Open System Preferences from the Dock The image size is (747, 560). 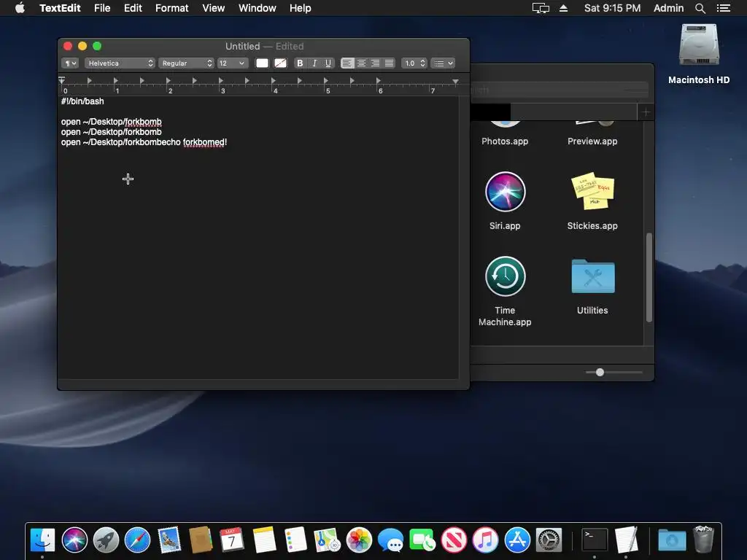pyautogui.click(x=549, y=540)
